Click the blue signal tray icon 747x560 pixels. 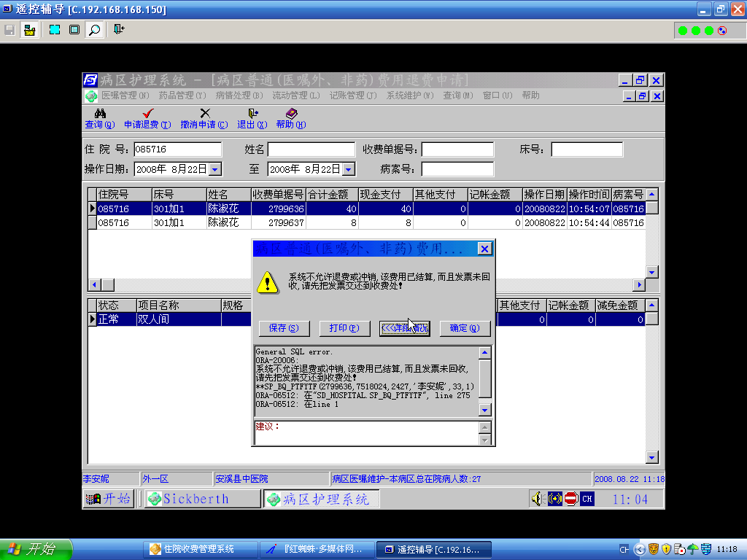[x=554, y=499]
